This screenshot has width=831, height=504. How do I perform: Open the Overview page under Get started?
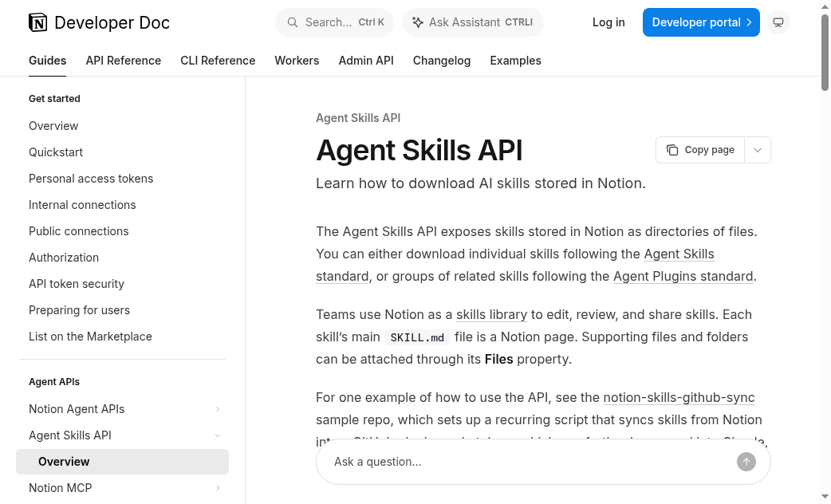pyautogui.click(x=53, y=126)
